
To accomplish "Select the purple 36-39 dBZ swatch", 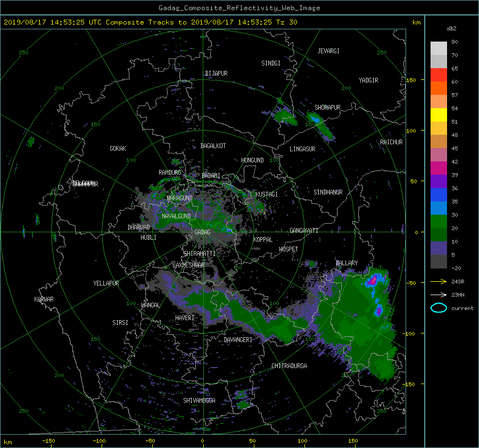I will (x=439, y=181).
